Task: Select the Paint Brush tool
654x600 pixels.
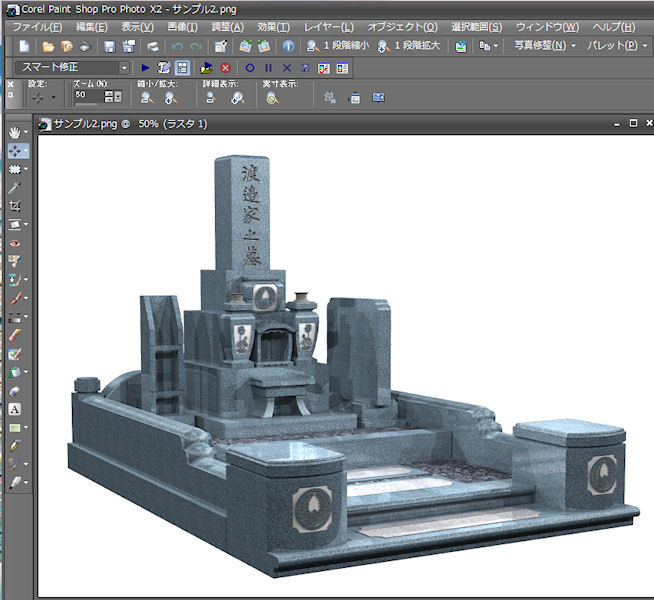Action: click(x=15, y=299)
